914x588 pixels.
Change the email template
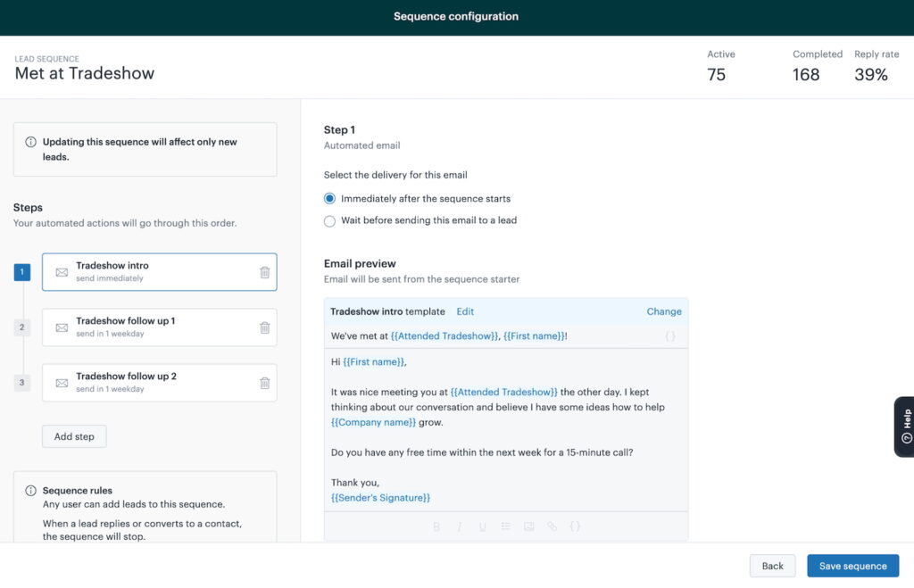664,311
